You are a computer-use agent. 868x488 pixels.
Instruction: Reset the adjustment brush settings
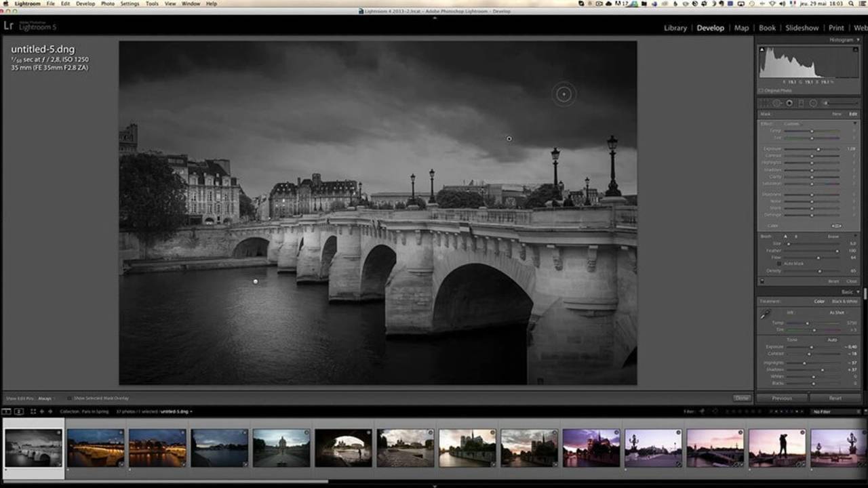[x=833, y=281]
